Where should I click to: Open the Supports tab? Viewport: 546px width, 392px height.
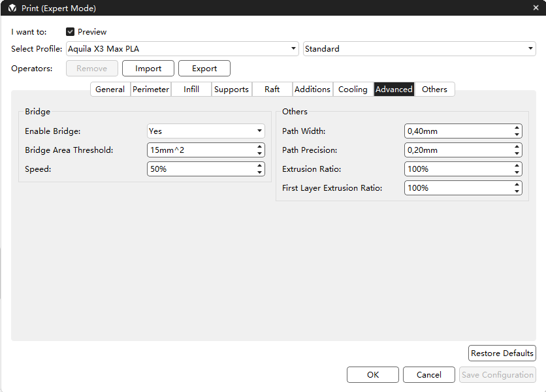(x=231, y=90)
